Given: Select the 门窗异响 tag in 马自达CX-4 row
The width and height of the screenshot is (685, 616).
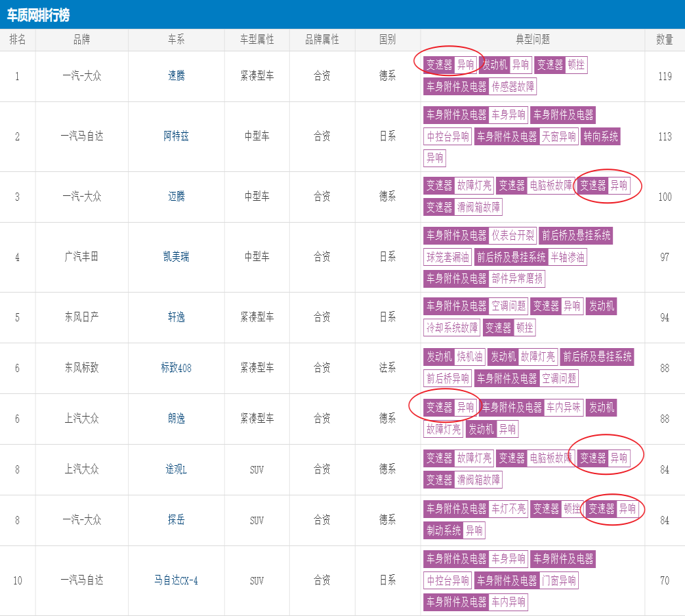Looking at the screenshot, I should [559, 580].
